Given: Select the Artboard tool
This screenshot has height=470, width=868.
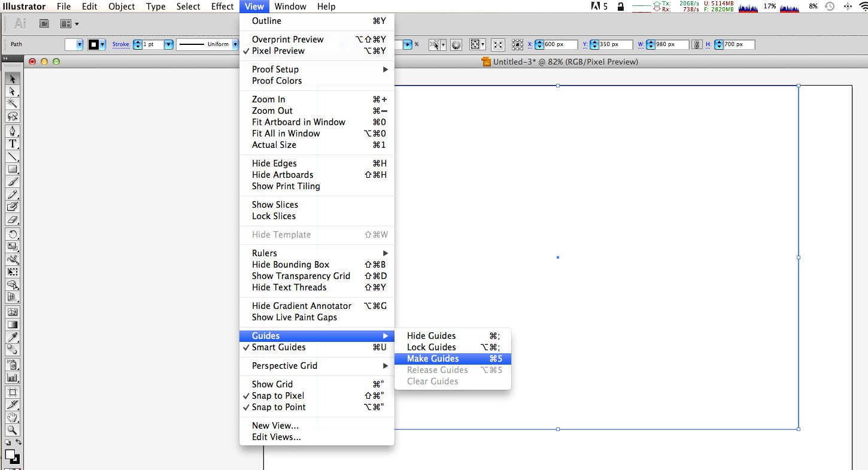Looking at the screenshot, I should [x=13, y=392].
